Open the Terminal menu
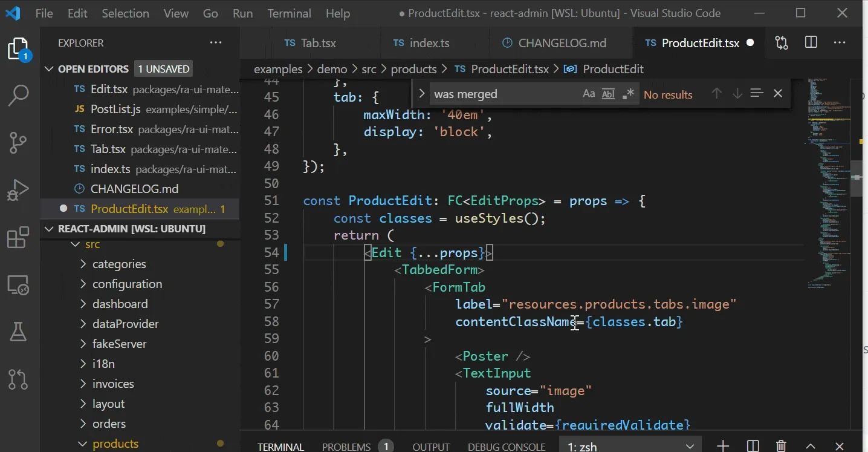Viewport: 868px width, 452px height. click(289, 13)
